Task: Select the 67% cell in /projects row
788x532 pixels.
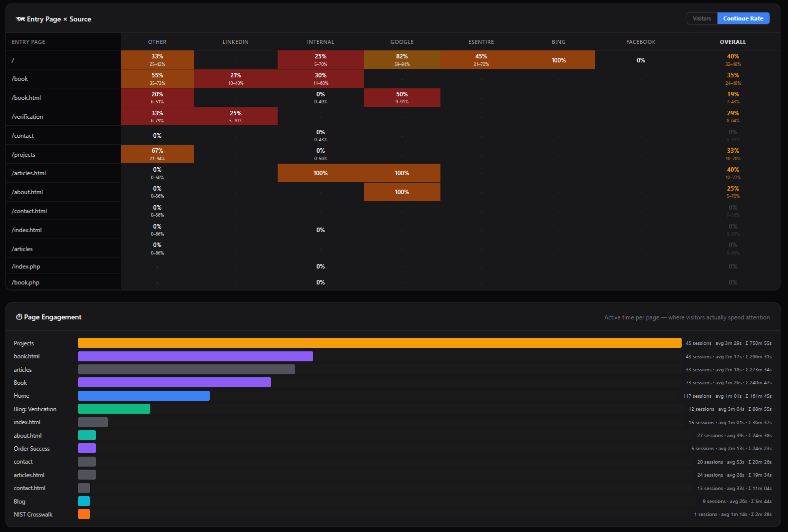Action: pyautogui.click(x=157, y=154)
